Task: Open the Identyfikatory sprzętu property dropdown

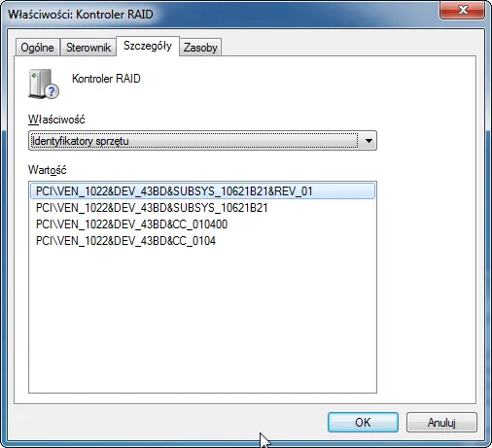Action: [x=202, y=141]
